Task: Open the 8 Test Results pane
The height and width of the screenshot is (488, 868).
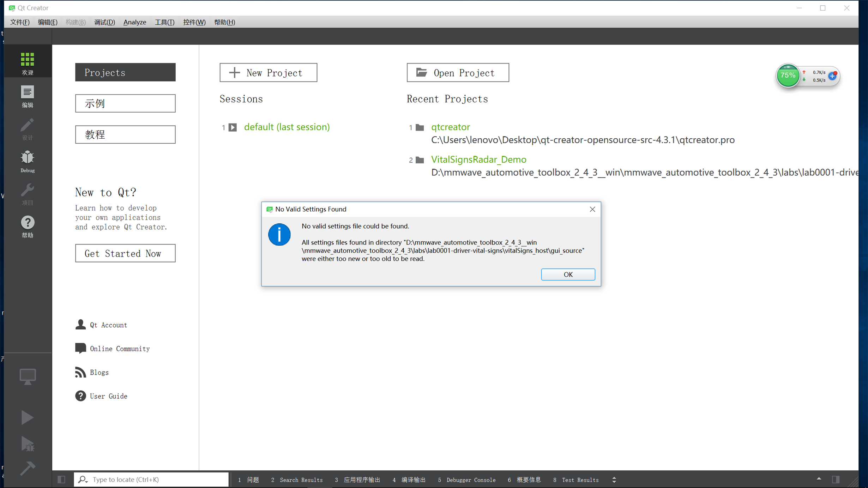Action: click(x=576, y=480)
